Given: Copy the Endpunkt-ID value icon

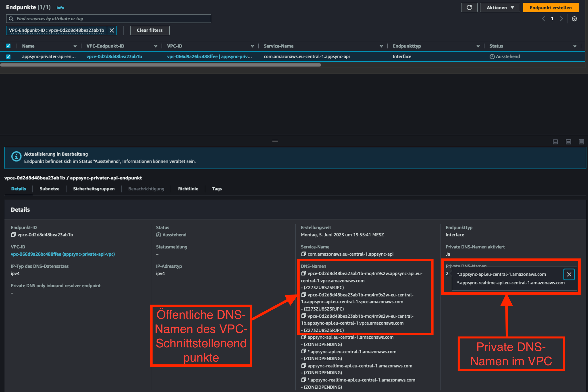Looking at the screenshot, I should [13, 234].
